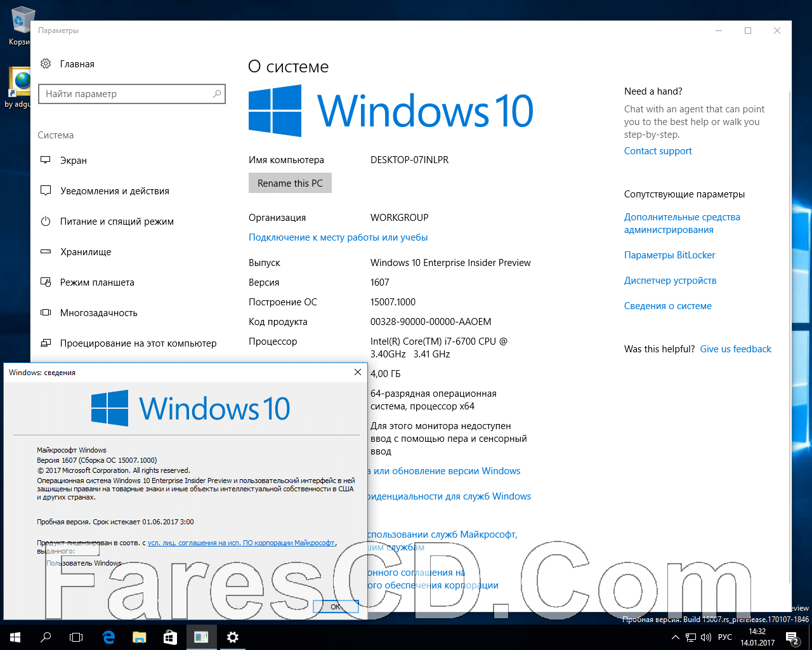The height and width of the screenshot is (650, 812).
Task: Click the Intel Core i7-6700 CPU text
Action: 439,348
